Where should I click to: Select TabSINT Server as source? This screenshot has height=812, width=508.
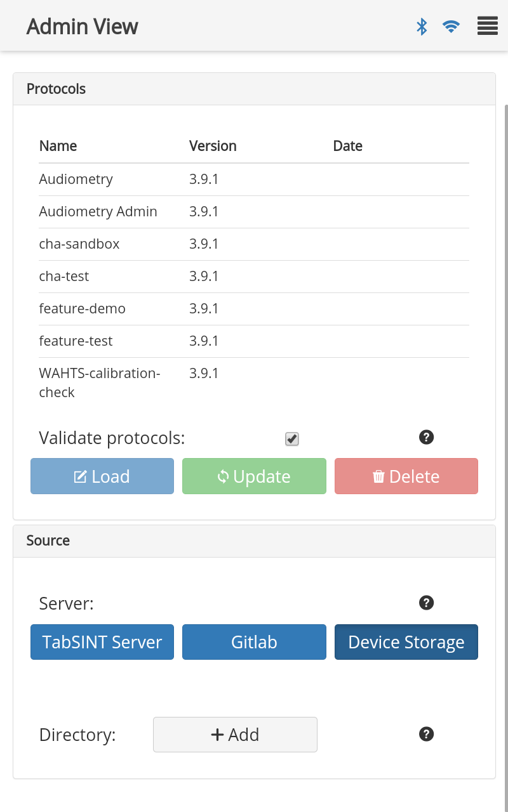tap(102, 642)
